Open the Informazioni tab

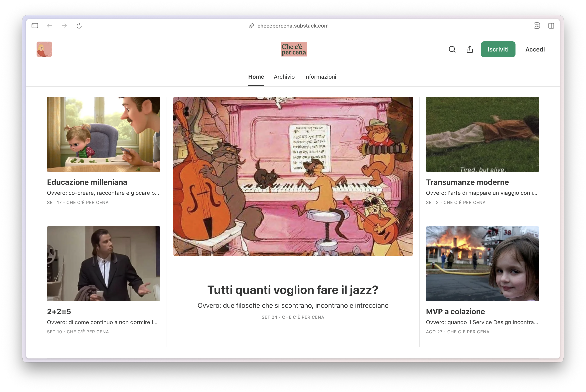click(x=320, y=77)
